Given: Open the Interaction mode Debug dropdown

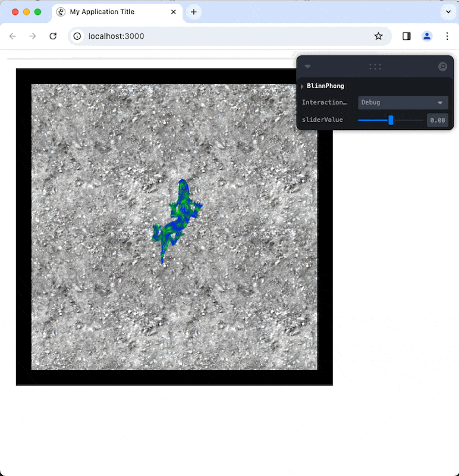Looking at the screenshot, I should [x=403, y=102].
